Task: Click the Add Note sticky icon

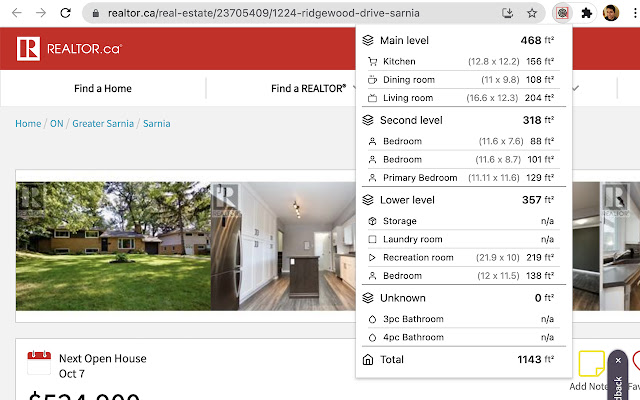Action: pyautogui.click(x=591, y=362)
